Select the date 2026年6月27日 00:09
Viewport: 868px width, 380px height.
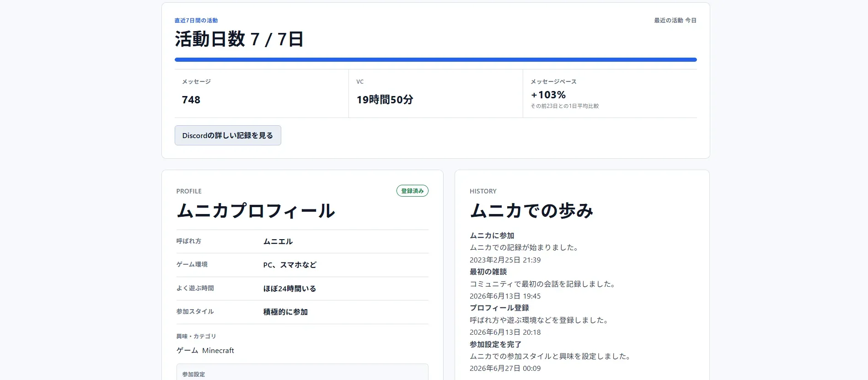coord(505,368)
